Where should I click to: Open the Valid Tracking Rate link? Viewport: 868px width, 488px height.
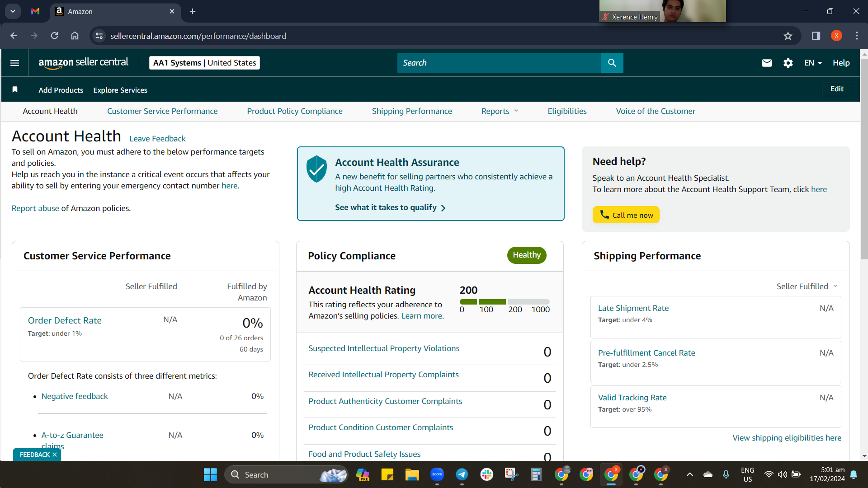pos(632,398)
